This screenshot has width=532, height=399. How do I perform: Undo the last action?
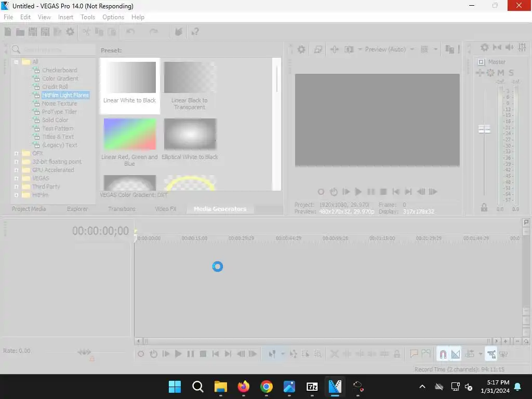point(130,32)
